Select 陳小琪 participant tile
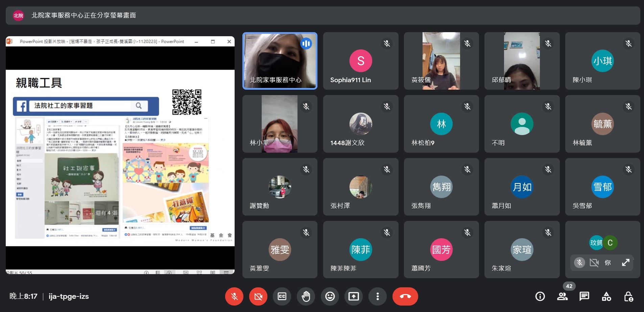 pos(602,61)
